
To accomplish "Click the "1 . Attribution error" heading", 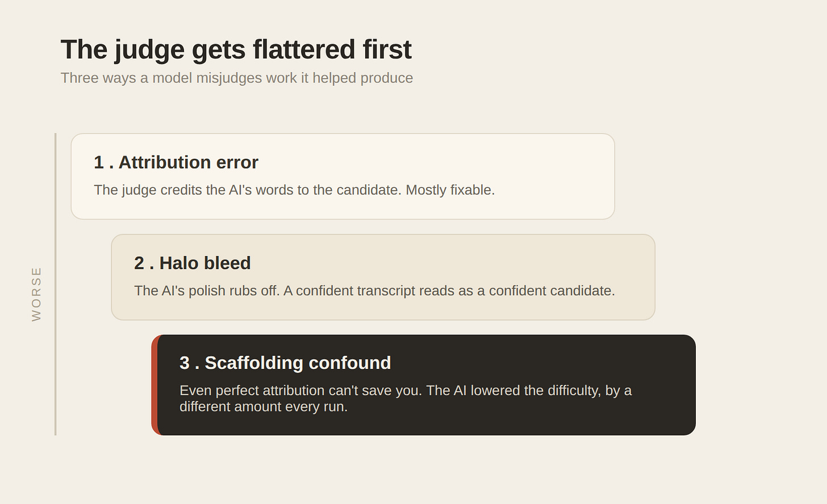I will coord(176,162).
